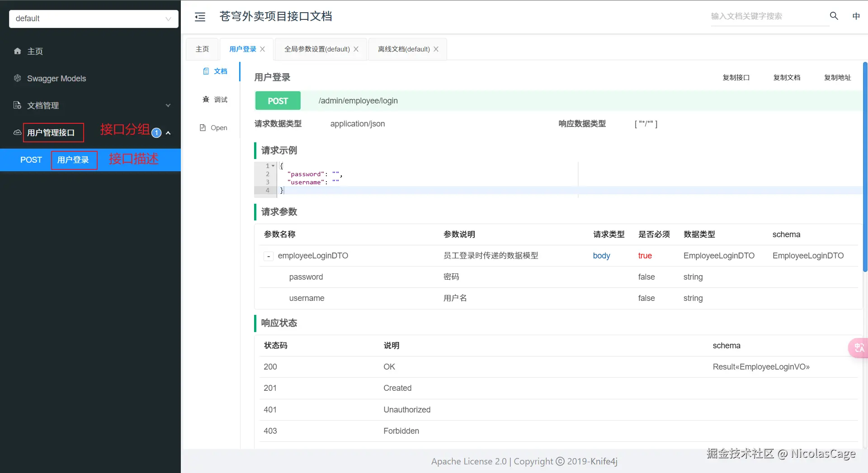Click the 员工登录时传递的数据模型 description

[x=491, y=256]
